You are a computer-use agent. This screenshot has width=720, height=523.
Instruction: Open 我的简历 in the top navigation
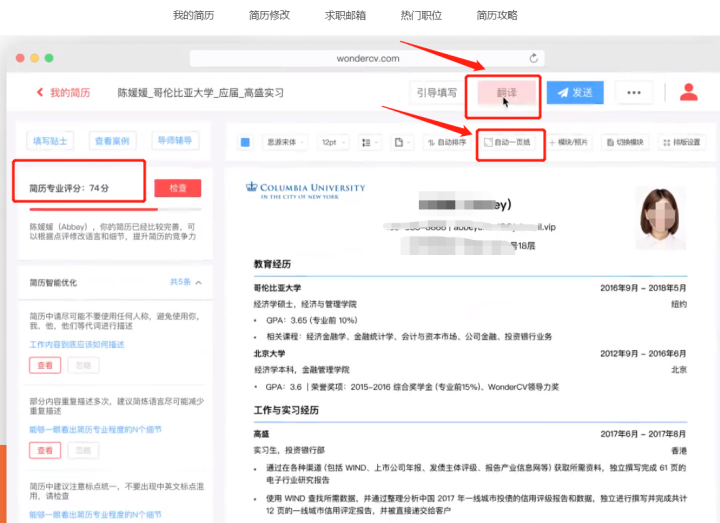coord(193,16)
